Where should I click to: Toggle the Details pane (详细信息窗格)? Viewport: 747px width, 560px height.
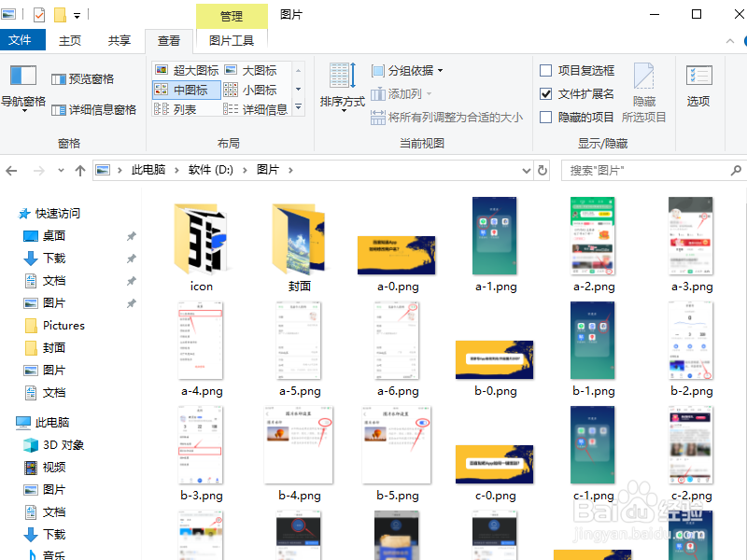(x=94, y=110)
